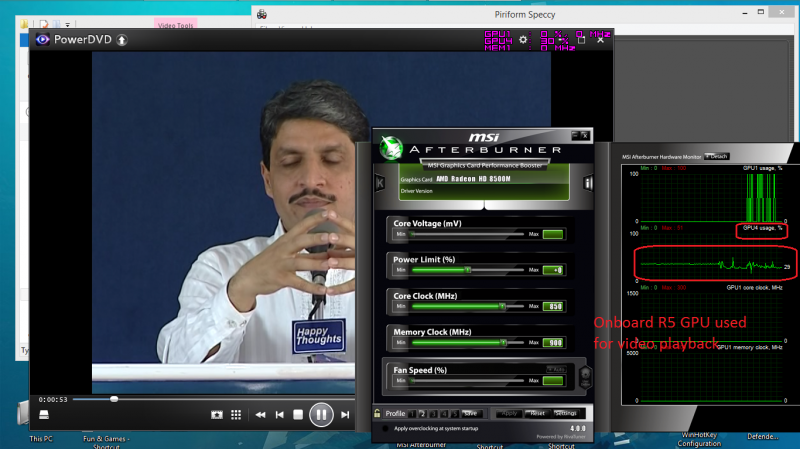Click the Afterburner green jet logo
The height and width of the screenshot is (449, 800).
pos(391,148)
